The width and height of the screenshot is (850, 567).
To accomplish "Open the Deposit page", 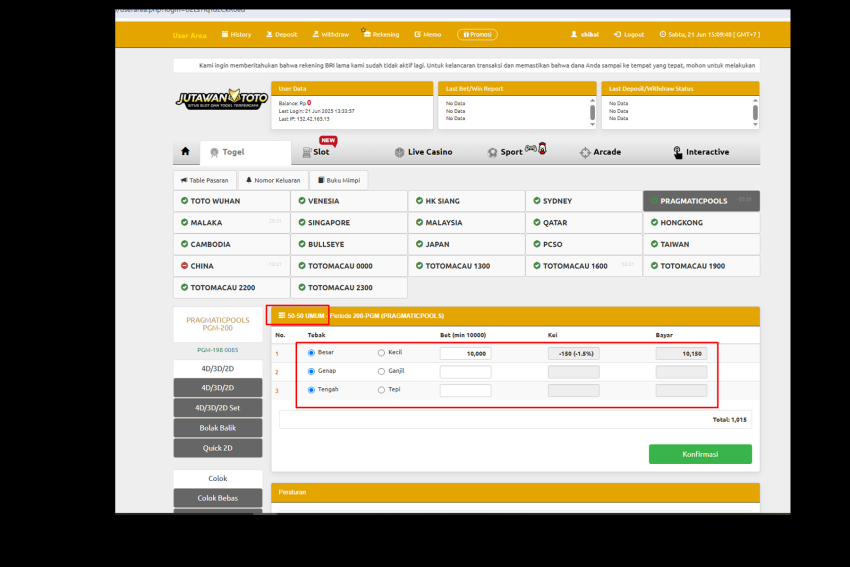I will tap(282, 34).
